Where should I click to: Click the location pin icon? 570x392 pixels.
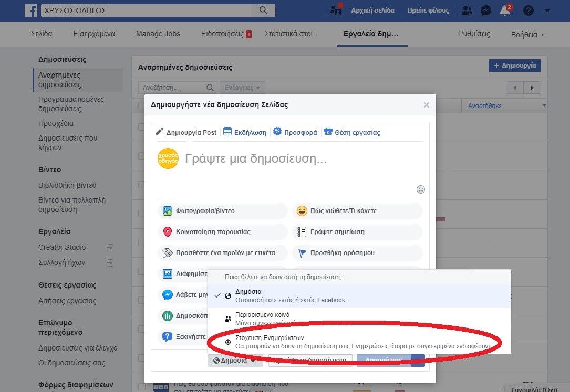click(x=167, y=231)
